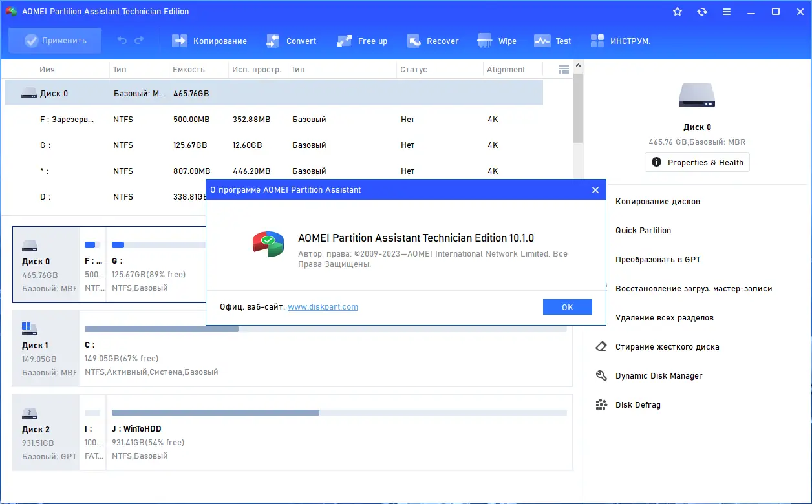Click Properties & Health for Диск 0
The image size is (812, 504).
pyautogui.click(x=697, y=162)
